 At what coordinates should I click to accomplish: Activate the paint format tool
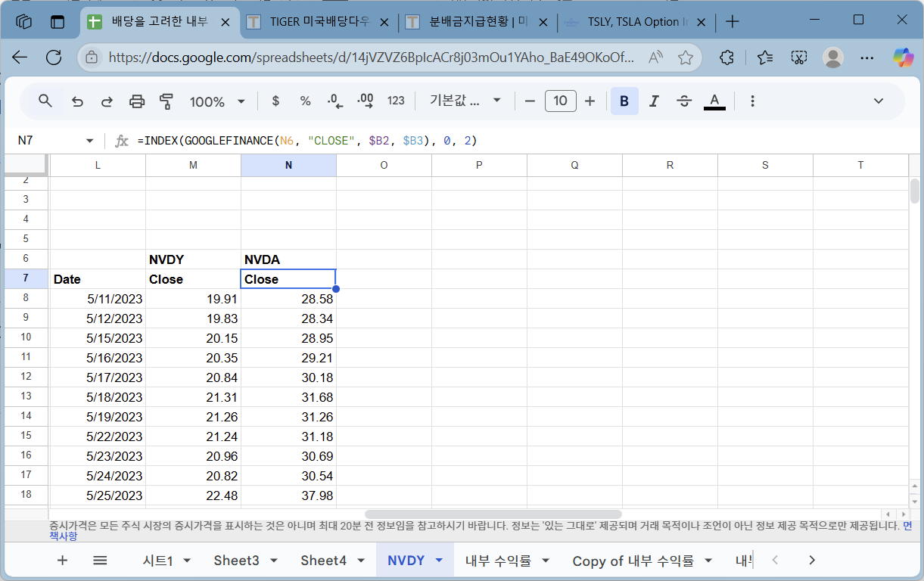(x=166, y=101)
